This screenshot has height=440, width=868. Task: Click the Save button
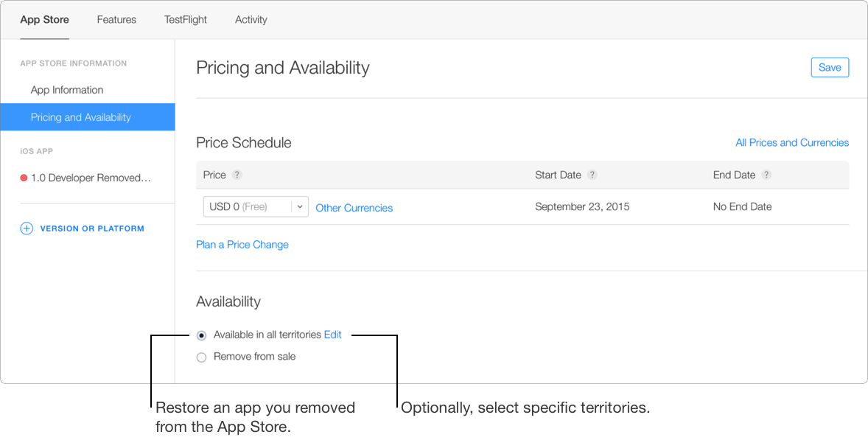click(x=830, y=68)
